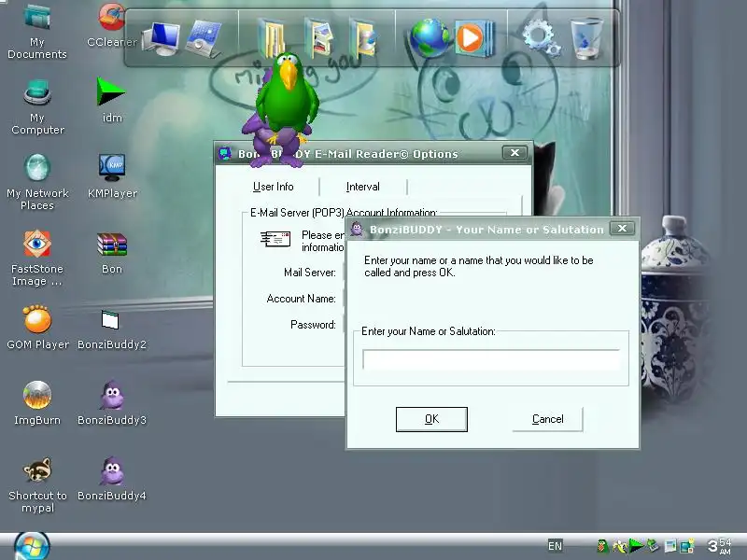Open My Network Places icon
This screenshot has width=747, height=560.
click(x=37, y=182)
